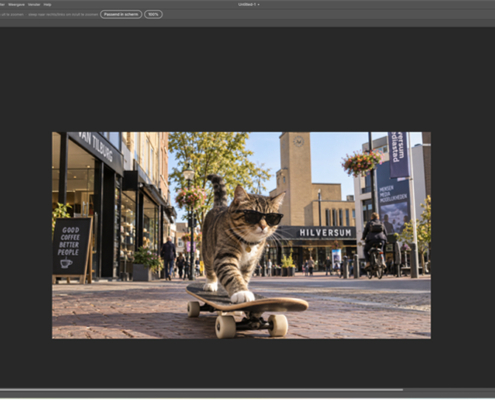495x400 pixels.
Task: Click the cat image on the canvas
Action: pyautogui.click(x=241, y=235)
